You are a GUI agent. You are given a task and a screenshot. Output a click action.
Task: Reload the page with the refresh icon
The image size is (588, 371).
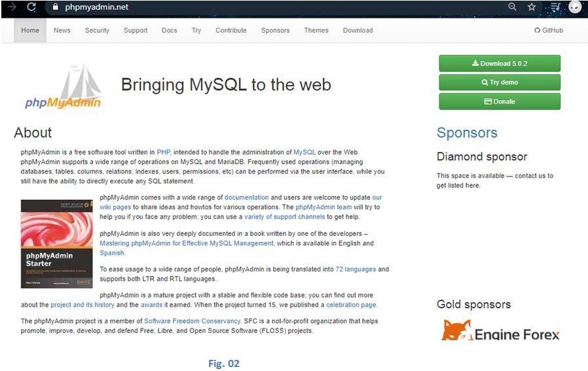[x=31, y=7]
